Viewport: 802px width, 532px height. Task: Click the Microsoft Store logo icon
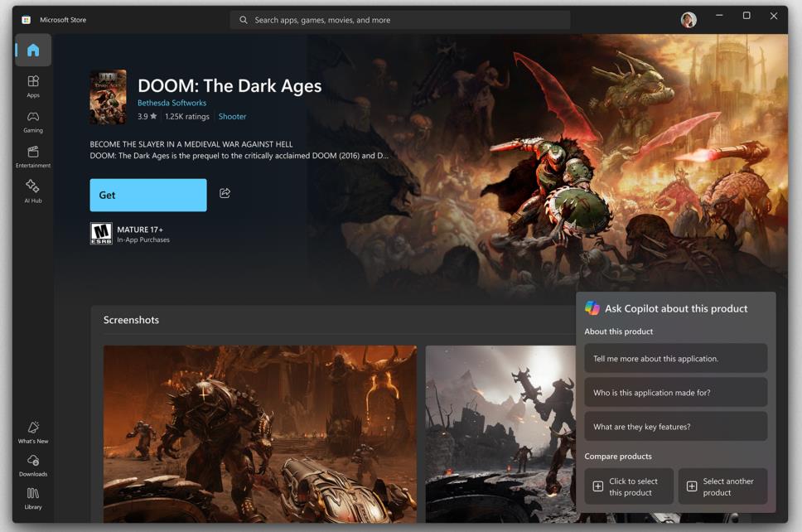[26, 20]
